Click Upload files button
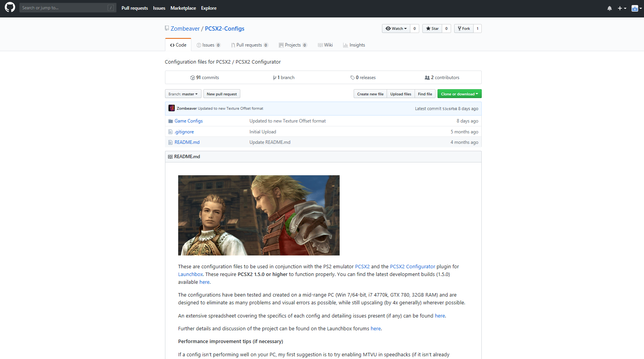 coord(401,94)
